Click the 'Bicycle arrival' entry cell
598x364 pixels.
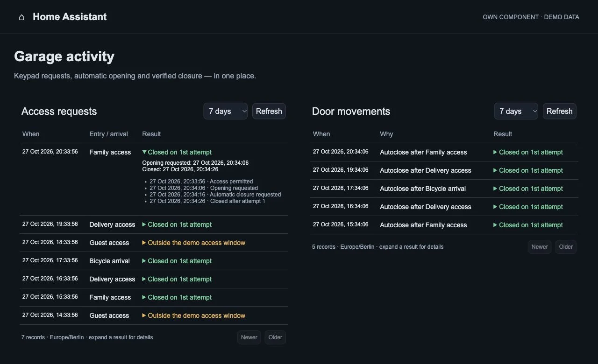109,261
